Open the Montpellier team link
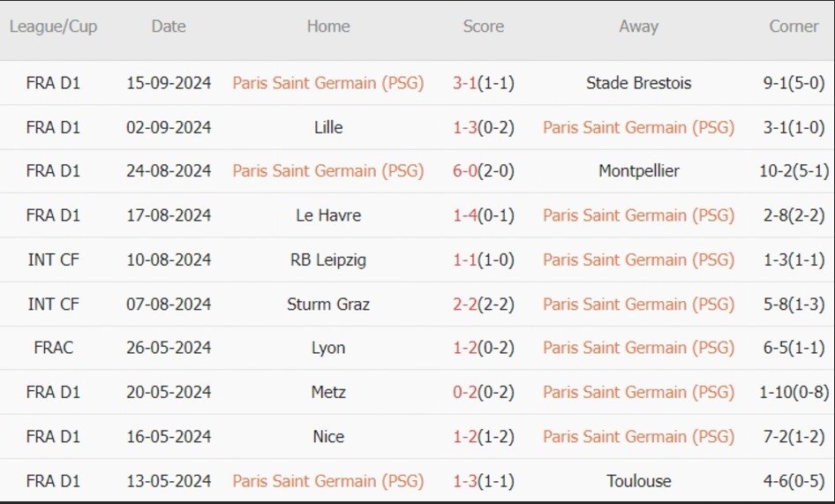The image size is (835, 504). [x=638, y=171]
